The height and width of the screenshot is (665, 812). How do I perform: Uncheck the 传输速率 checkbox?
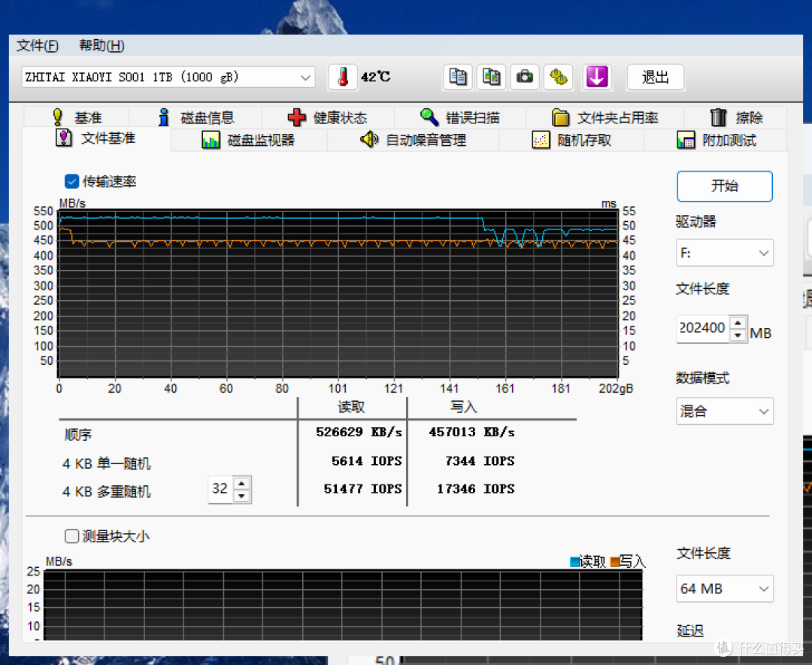(71, 181)
